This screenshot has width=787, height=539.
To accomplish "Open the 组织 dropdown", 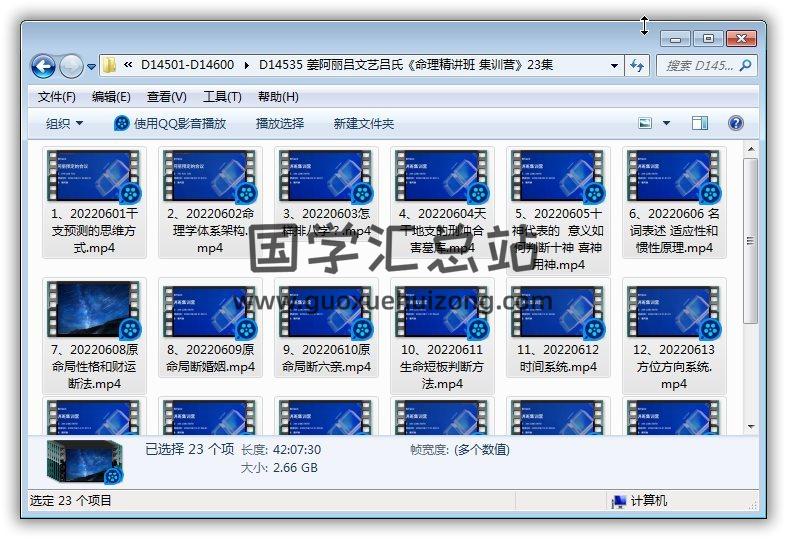I will point(64,123).
